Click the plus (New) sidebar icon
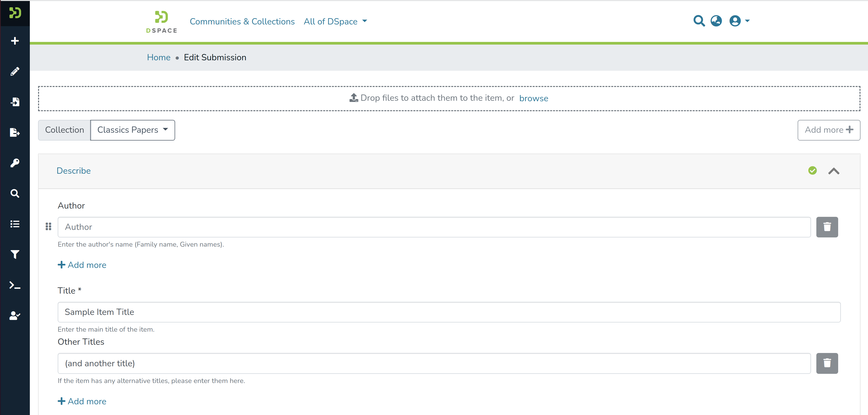868x415 pixels. click(15, 41)
